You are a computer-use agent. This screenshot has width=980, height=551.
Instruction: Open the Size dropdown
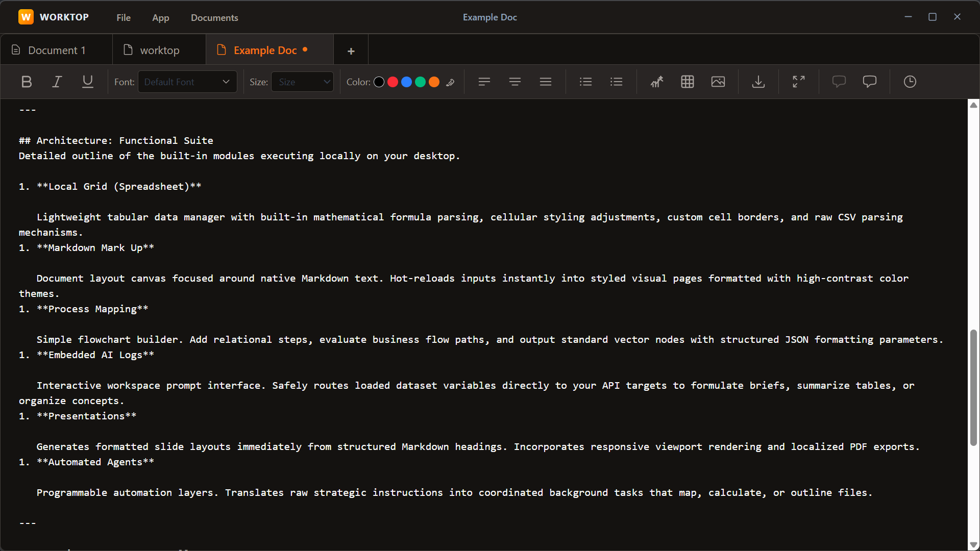[x=302, y=82]
